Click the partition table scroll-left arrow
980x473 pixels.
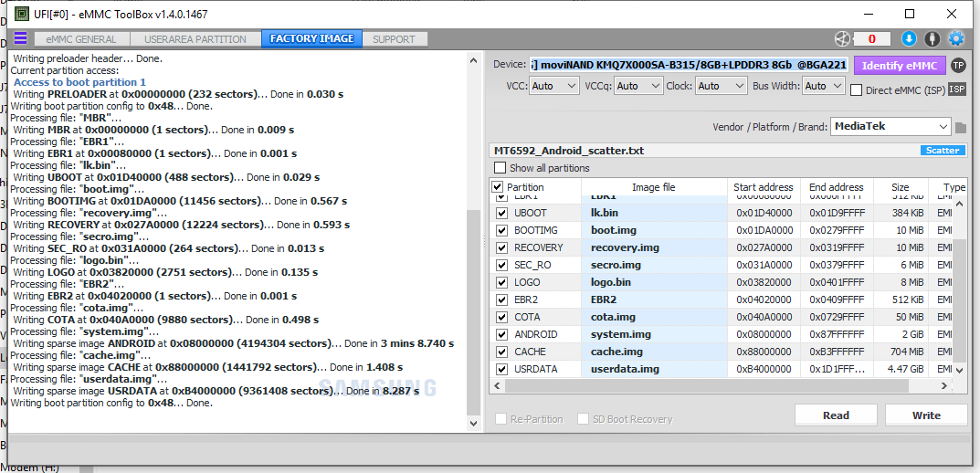click(x=497, y=385)
